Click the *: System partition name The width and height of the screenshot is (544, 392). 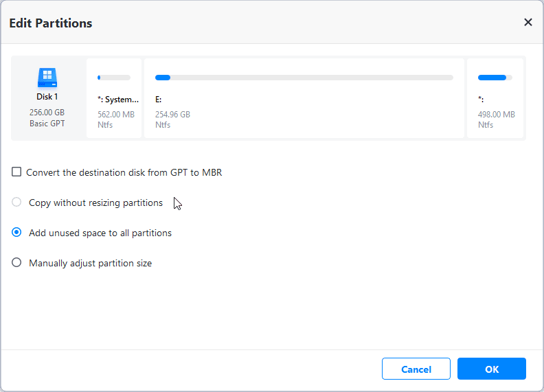(x=117, y=100)
